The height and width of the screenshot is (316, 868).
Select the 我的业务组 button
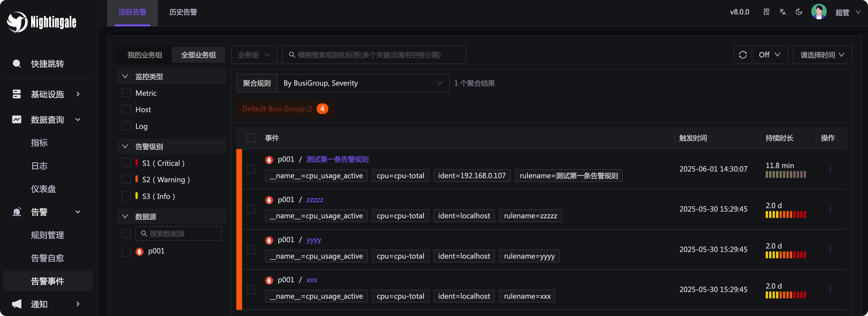(145, 55)
